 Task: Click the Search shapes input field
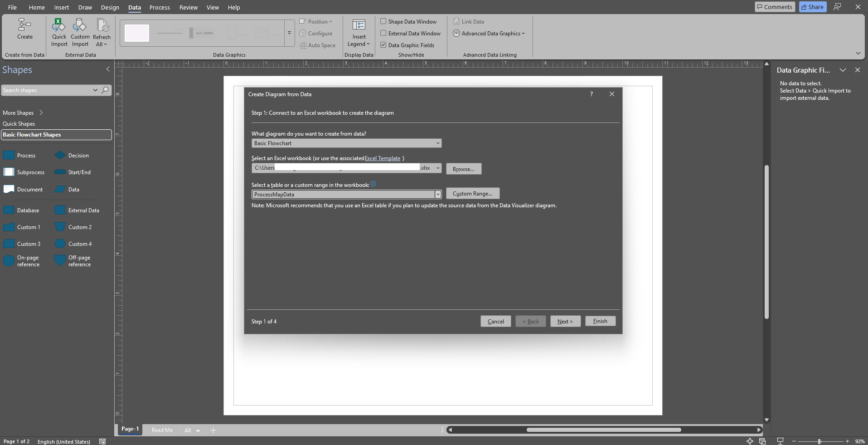(x=46, y=90)
